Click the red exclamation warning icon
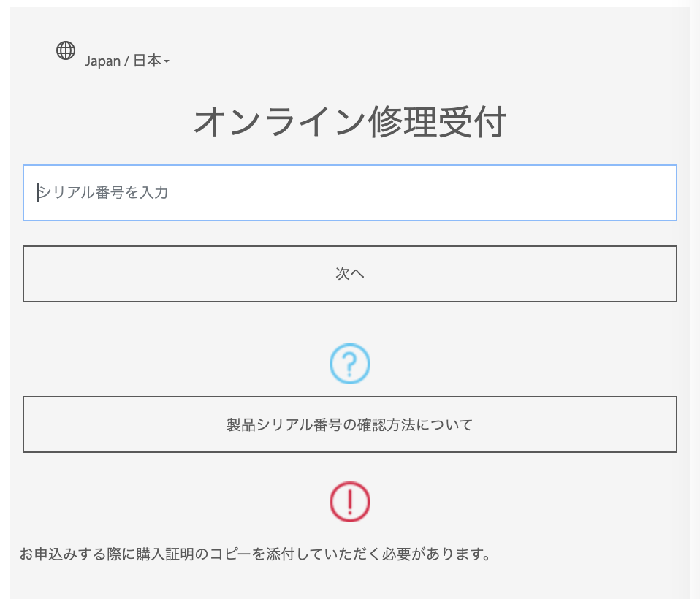 click(x=350, y=501)
